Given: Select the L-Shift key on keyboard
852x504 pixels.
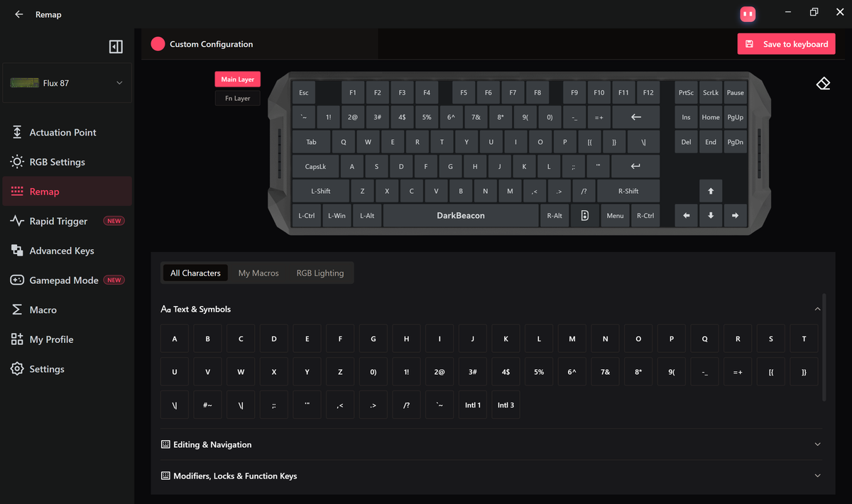Looking at the screenshot, I should pos(321,191).
